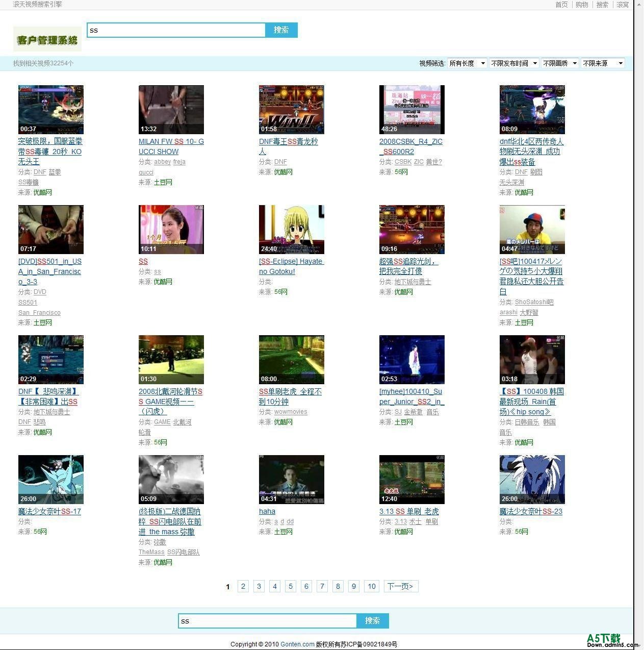Go to page 5 of results
The height and width of the screenshot is (650, 644).
coord(291,586)
